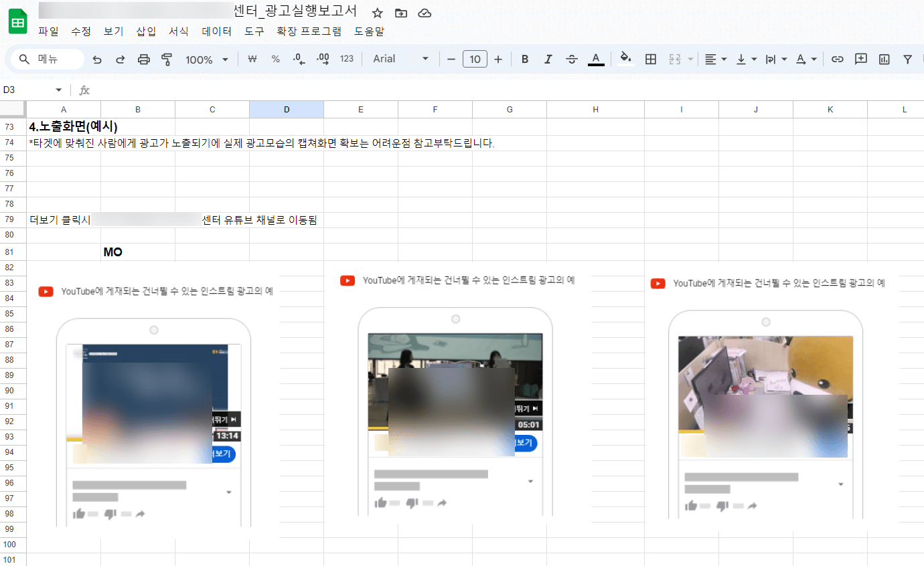
Task: Open the print dialog
Action: pyautogui.click(x=143, y=59)
